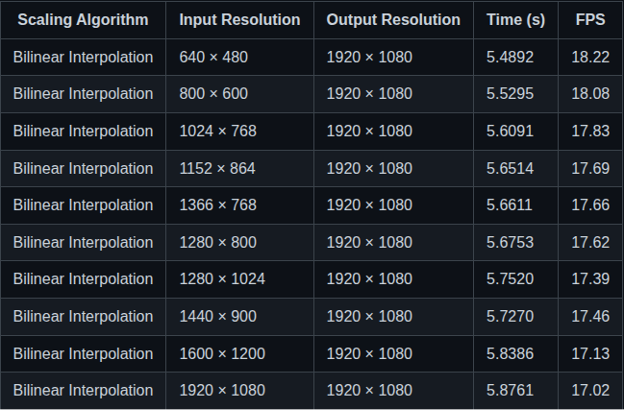Click the 17.66 FPS cell
The height and width of the screenshot is (410, 624).
point(590,205)
